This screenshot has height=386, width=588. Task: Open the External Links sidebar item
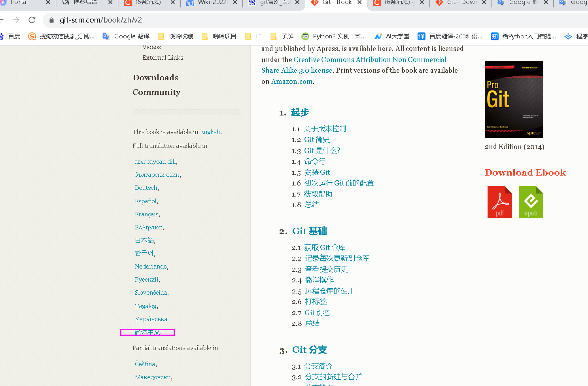[x=163, y=58]
